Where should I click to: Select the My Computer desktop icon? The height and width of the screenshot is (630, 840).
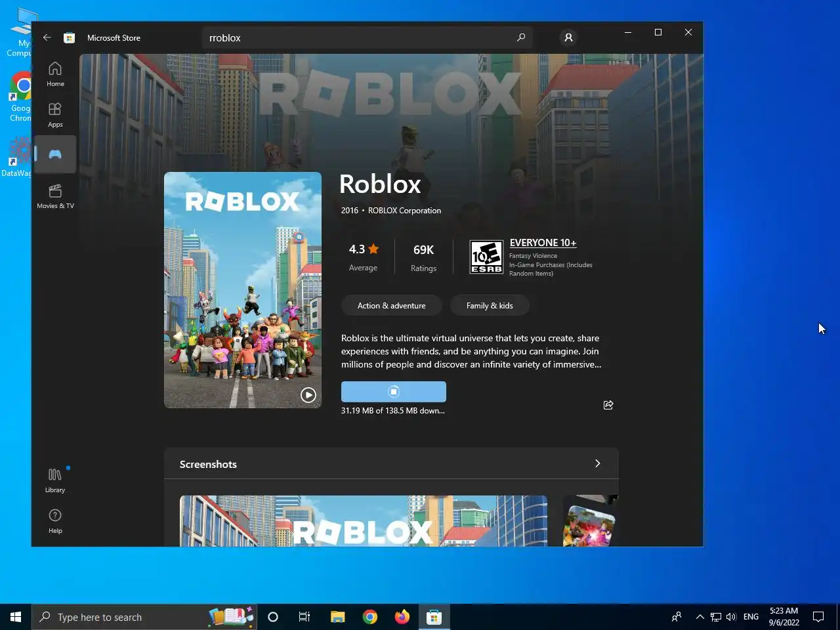point(20,33)
